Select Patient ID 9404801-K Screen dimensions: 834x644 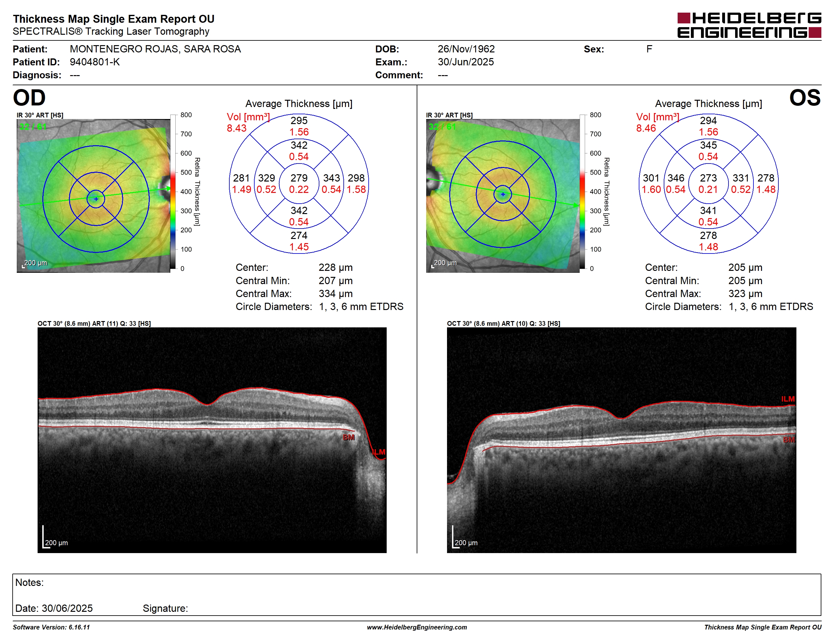point(95,62)
